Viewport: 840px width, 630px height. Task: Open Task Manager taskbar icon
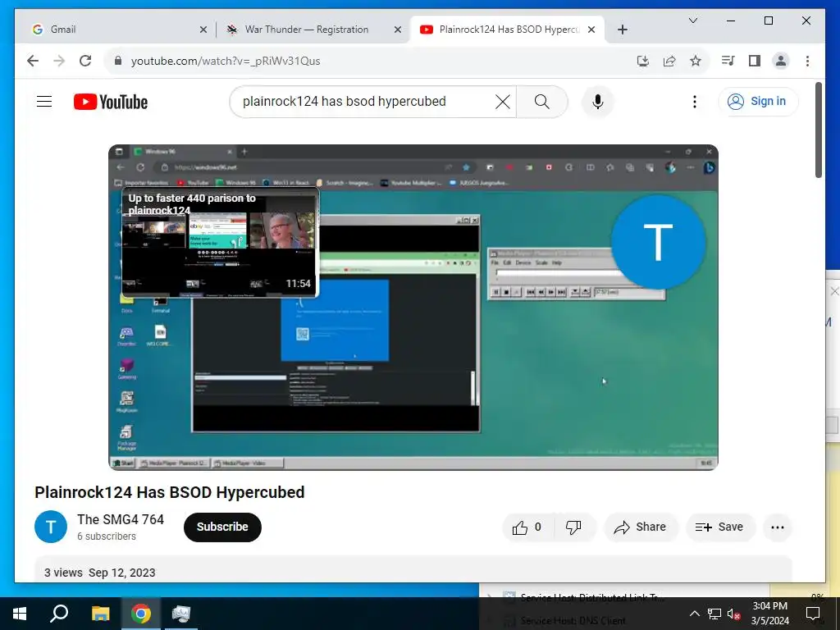(181, 614)
